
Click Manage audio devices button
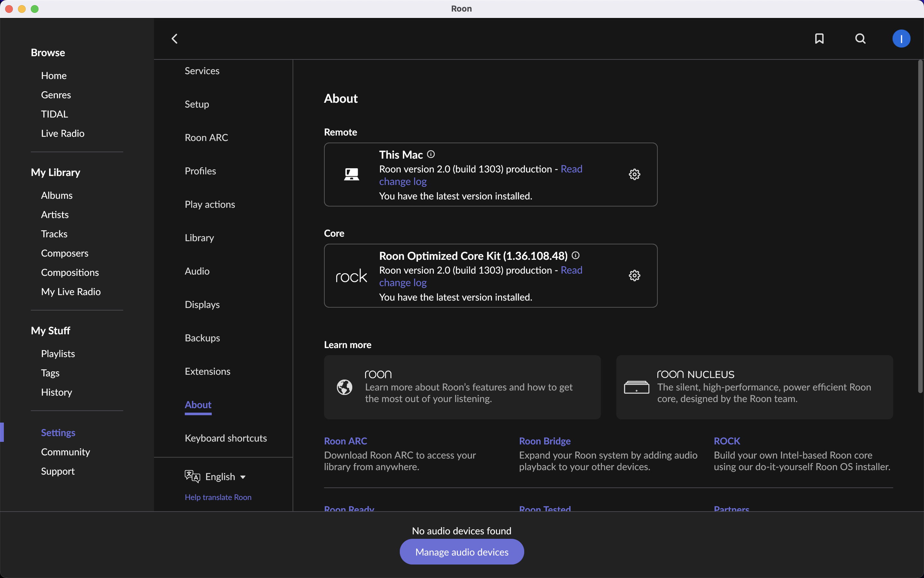(462, 552)
